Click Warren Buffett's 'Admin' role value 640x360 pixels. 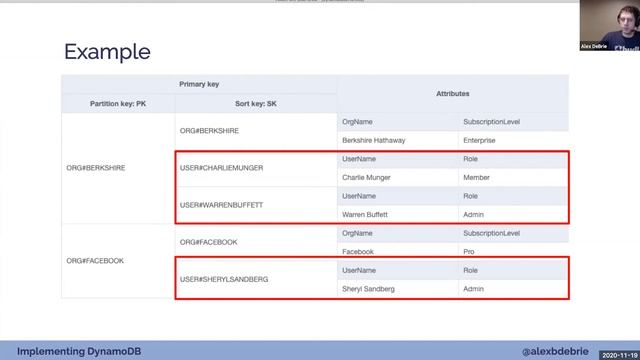click(473, 215)
